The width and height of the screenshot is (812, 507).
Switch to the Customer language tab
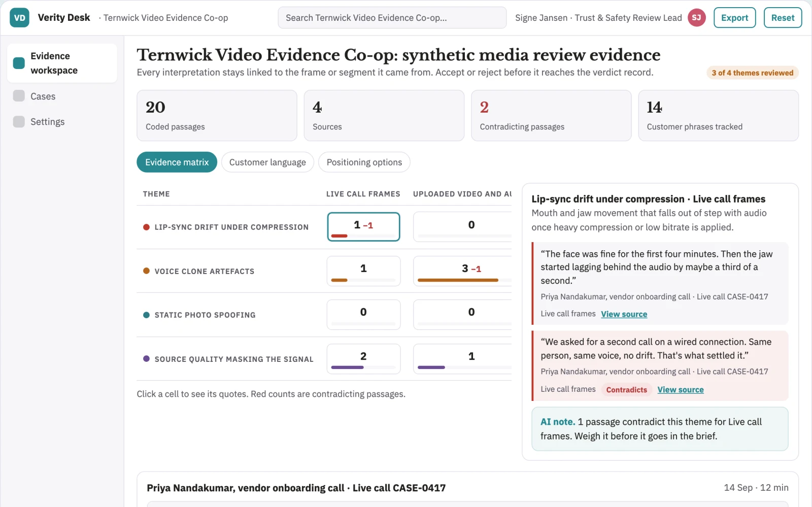[267, 162]
